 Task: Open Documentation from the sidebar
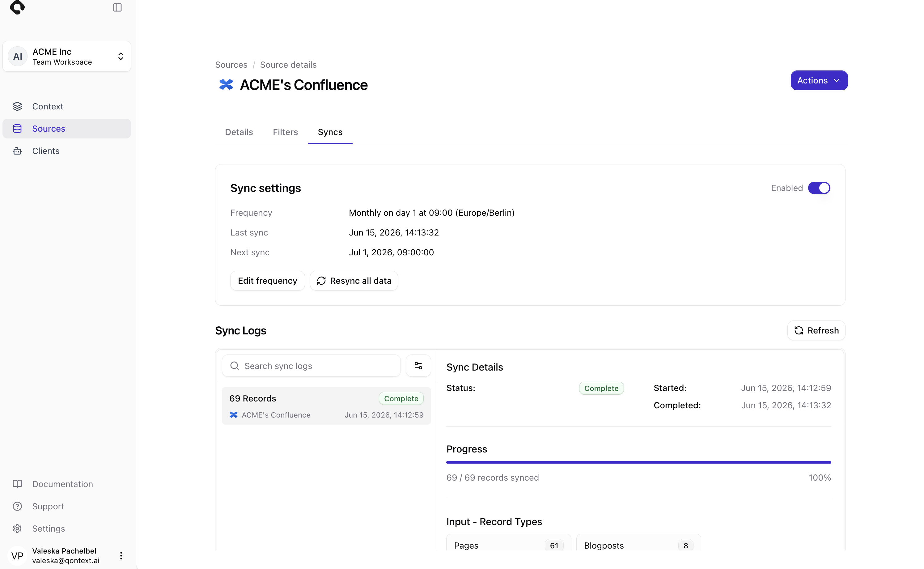pos(66,484)
